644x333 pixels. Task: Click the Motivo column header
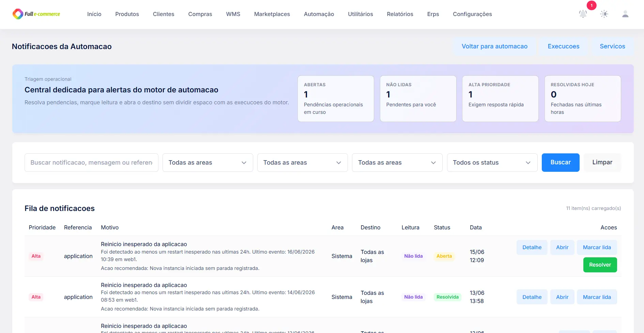(x=110, y=227)
